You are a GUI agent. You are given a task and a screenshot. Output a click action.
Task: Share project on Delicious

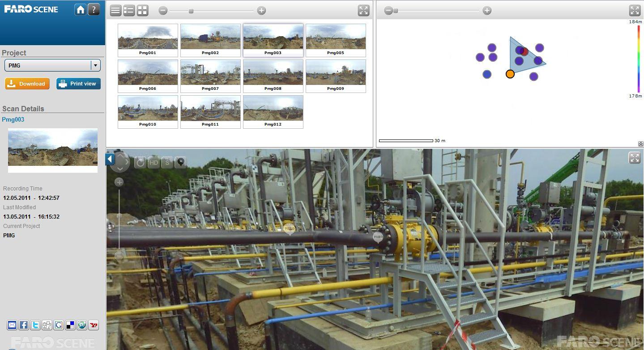point(70,325)
